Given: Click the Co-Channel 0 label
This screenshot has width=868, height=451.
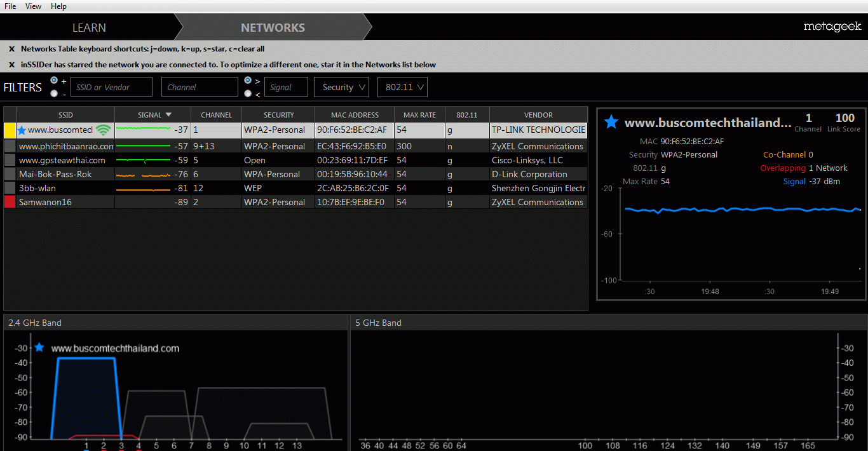Looking at the screenshot, I should 788,154.
